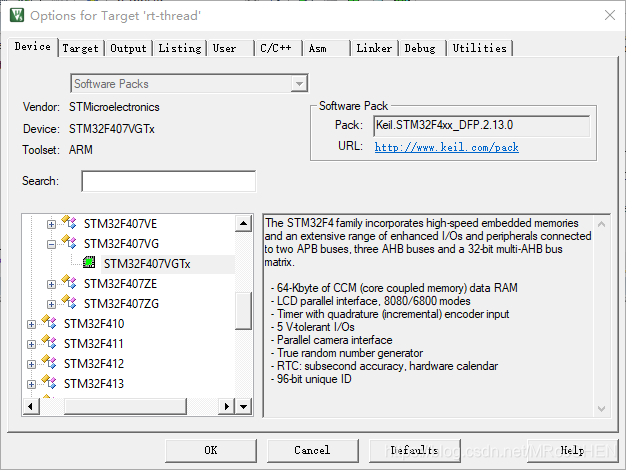Switch to the Utilities tab
The width and height of the screenshot is (626, 470).
(479, 48)
